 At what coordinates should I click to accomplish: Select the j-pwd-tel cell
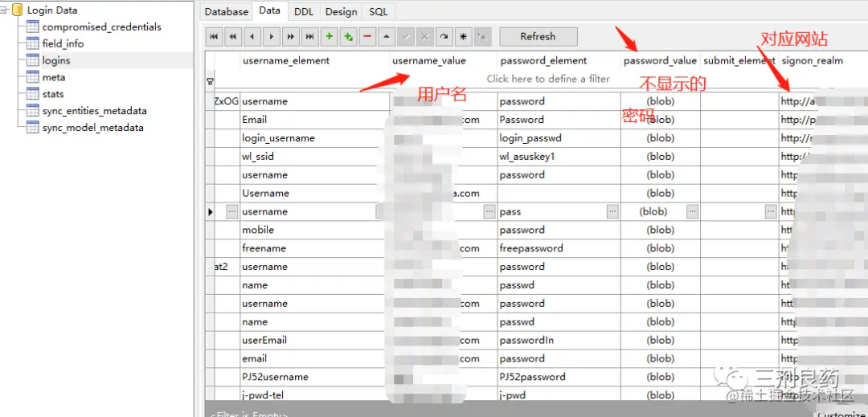pos(315,395)
